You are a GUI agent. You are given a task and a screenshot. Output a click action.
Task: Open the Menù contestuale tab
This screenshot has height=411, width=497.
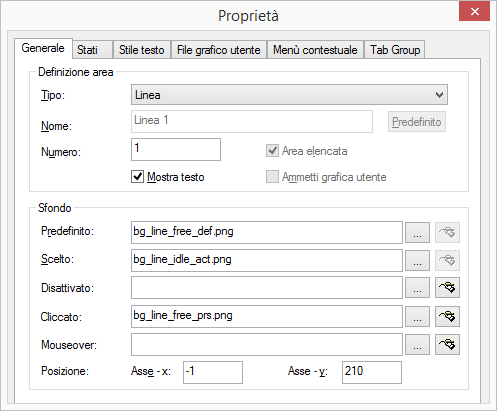[315, 50]
